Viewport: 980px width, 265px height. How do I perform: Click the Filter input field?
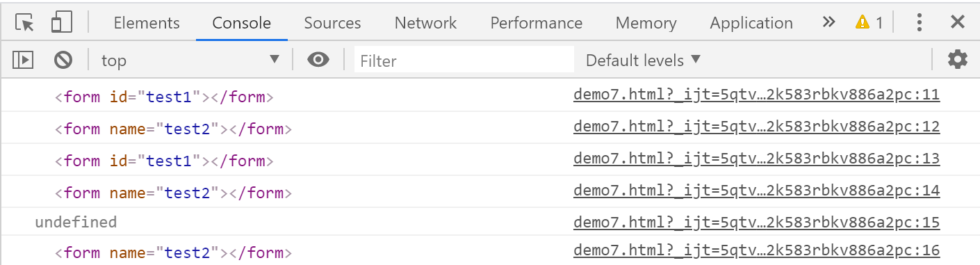coord(464,60)
